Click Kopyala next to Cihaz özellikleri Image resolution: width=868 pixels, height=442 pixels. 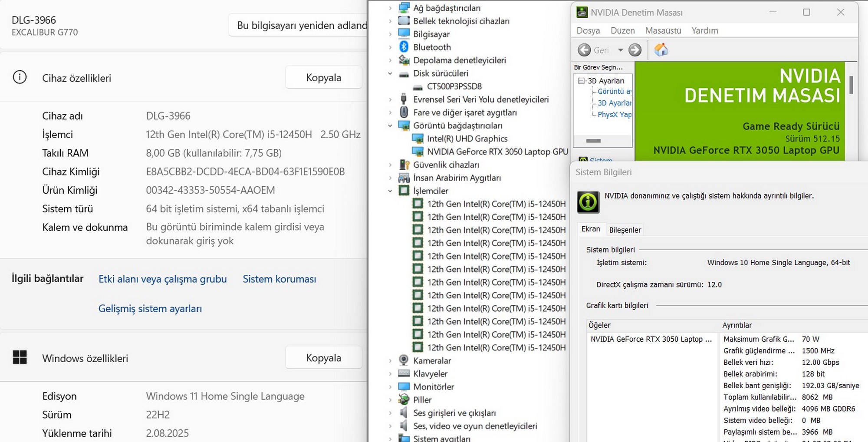coord(323,78)
